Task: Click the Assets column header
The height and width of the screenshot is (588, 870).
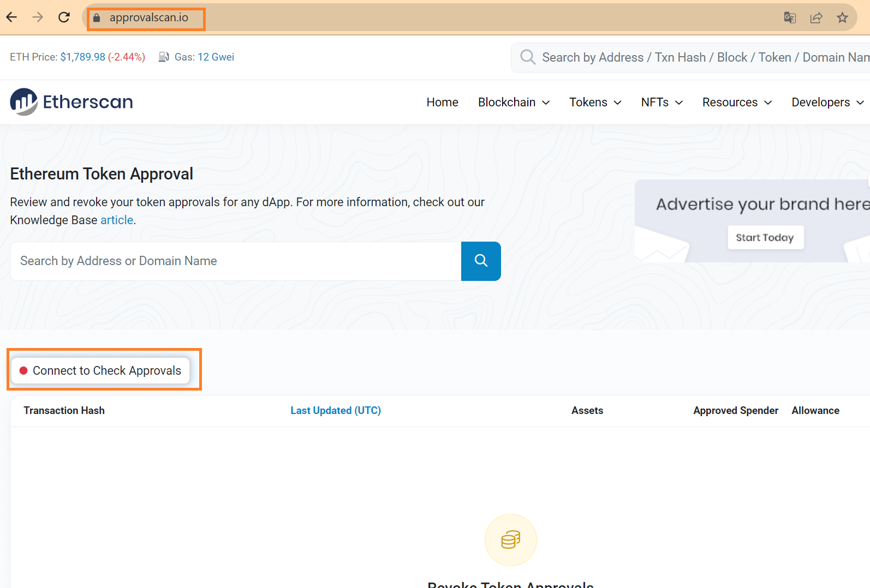Action: [587, 410]
